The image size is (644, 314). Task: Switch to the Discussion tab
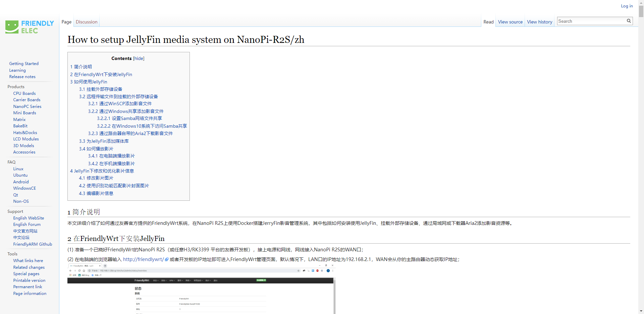87,22
